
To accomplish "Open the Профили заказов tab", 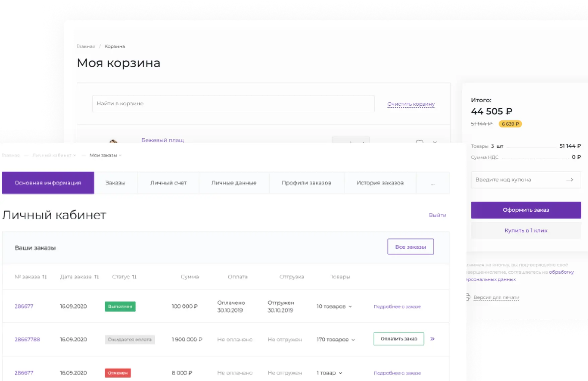I will pos(306,183).
